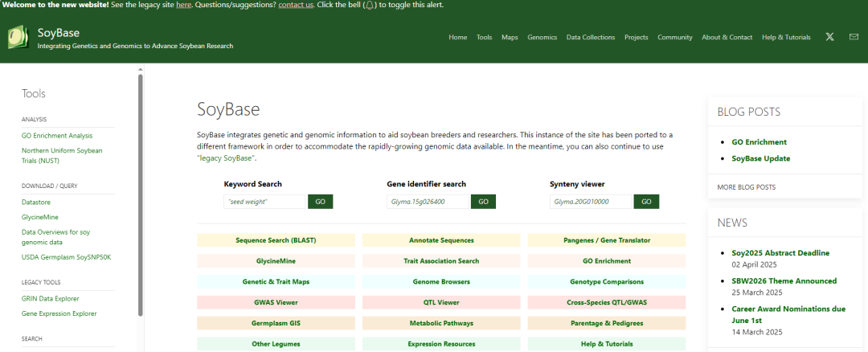The image size is (868, 352).
Task: Open the Other Legumes tile
Action: pos(276,344)
